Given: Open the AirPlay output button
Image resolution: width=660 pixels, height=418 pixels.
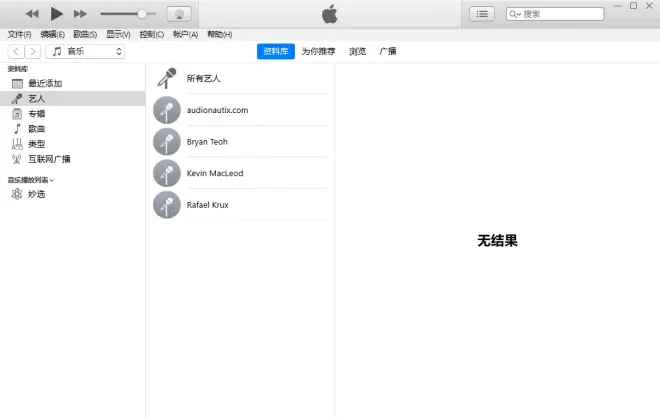Looking at the screenshot, I should point(179,14).
